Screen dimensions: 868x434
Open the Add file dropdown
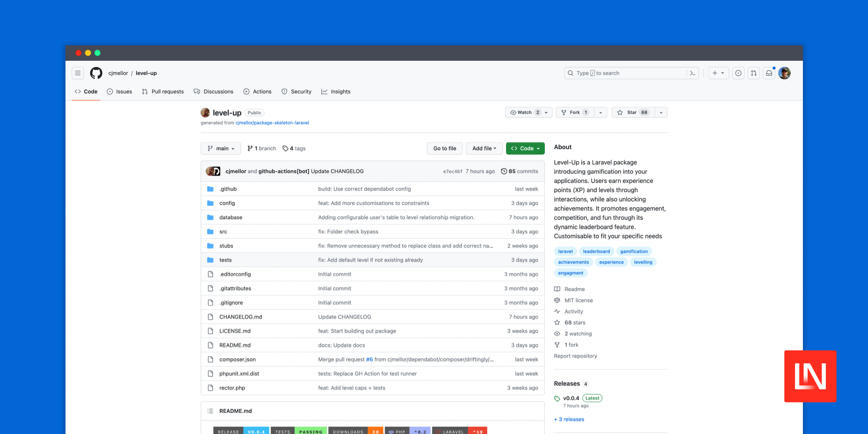[484, 148]
